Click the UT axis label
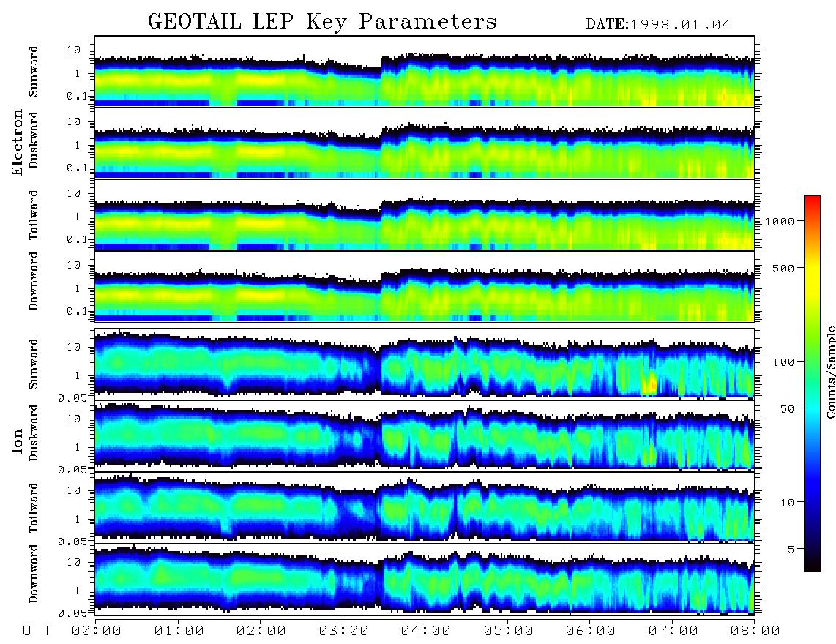Image resolution: width=836 pixels, height=644 pixels. (37, 631)
